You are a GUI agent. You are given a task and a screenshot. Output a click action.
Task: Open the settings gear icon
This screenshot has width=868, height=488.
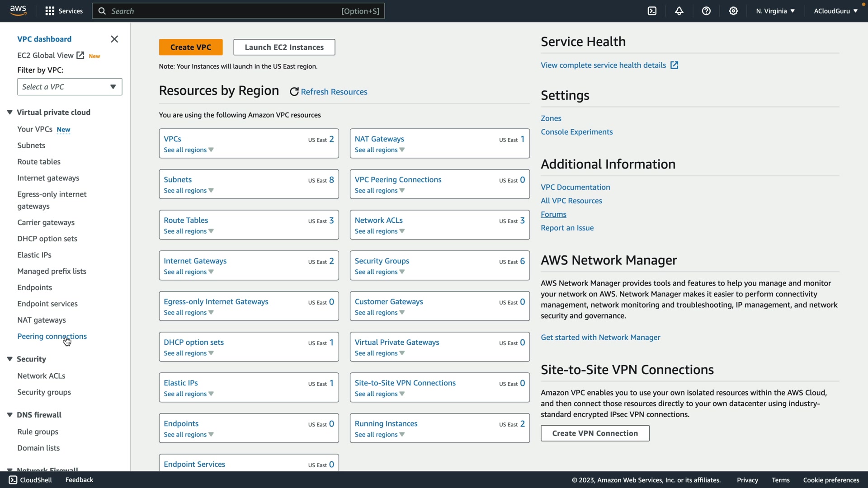(x=733, y=11)
